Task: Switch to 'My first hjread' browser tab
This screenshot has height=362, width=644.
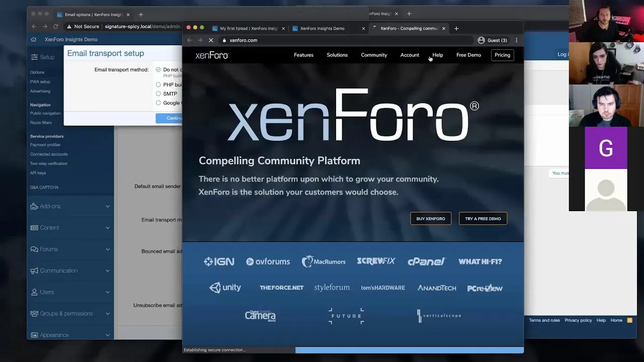Action: click(x=250, y=29)
